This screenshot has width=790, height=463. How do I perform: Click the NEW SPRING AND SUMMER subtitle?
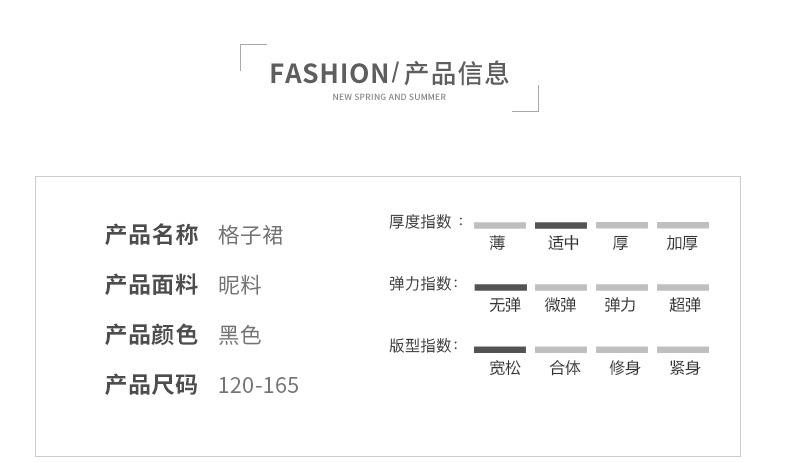tap(389, 97)
